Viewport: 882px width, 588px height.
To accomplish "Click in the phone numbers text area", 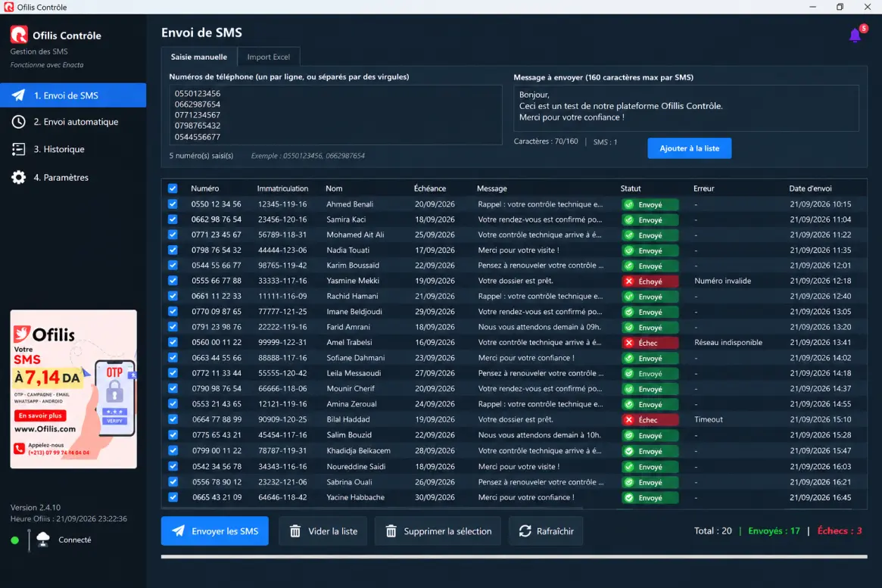I will pyautogui.click(x=335, y=115).
